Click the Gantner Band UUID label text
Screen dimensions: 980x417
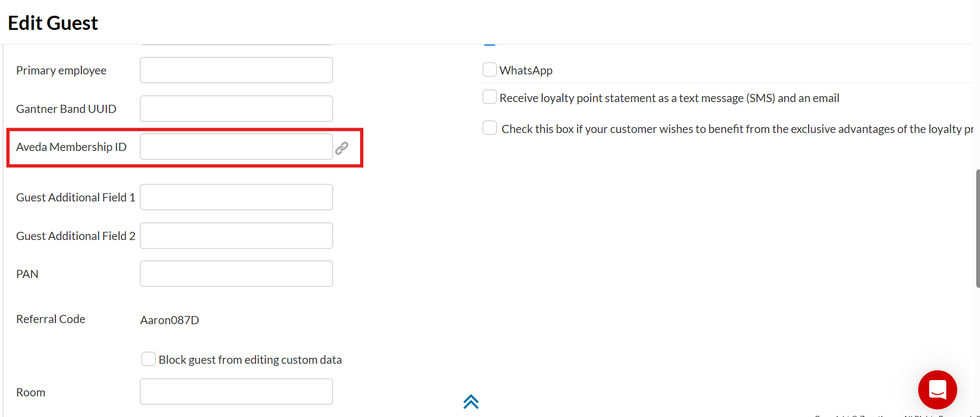pos(66,109)
